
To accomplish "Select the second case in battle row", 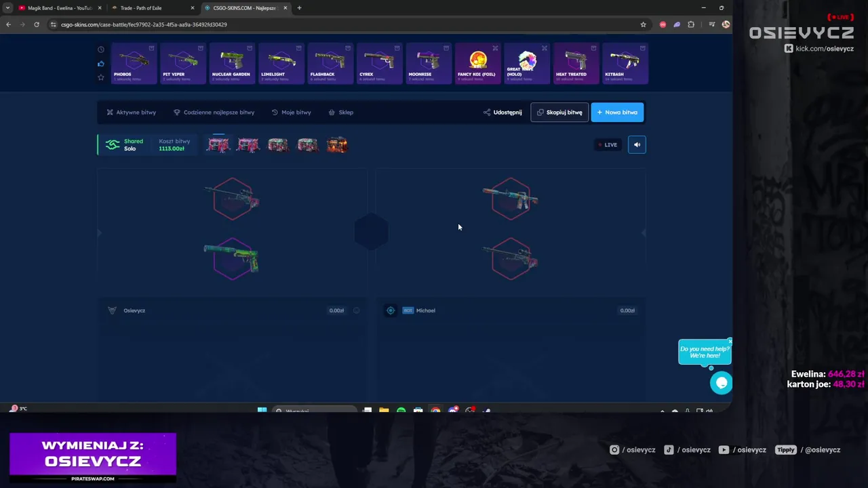I will (x=248, y=144).
